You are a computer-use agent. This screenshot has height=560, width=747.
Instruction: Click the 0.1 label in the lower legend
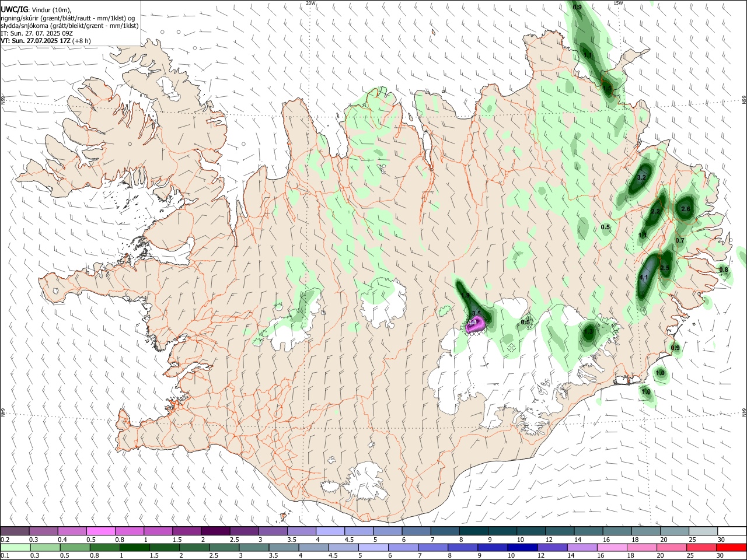point(5,555)
